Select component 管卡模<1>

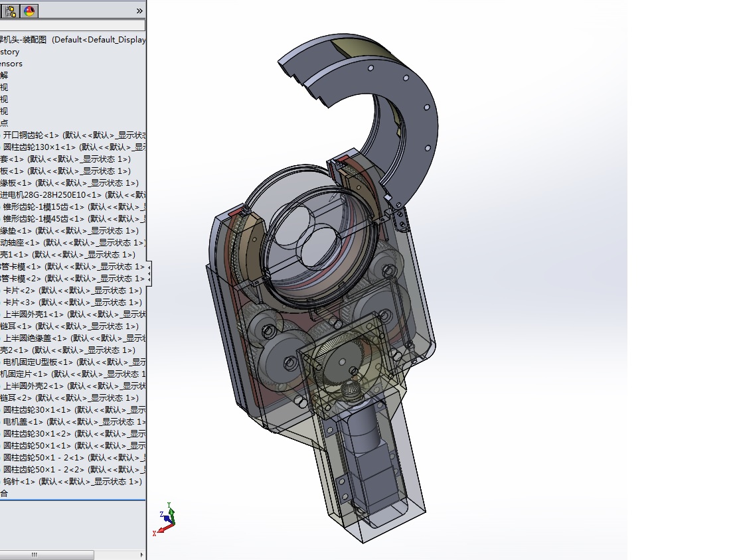72,267
